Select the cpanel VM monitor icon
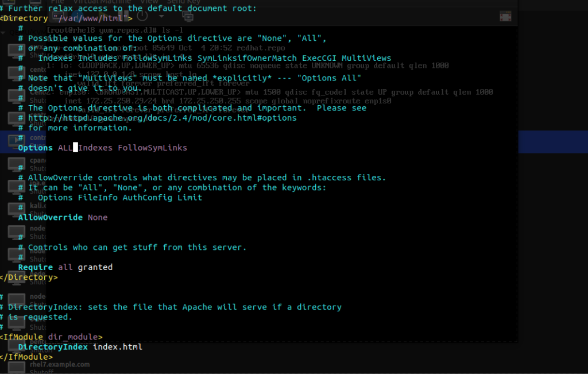Screen dimensions: 588x374 coord(17,164)
